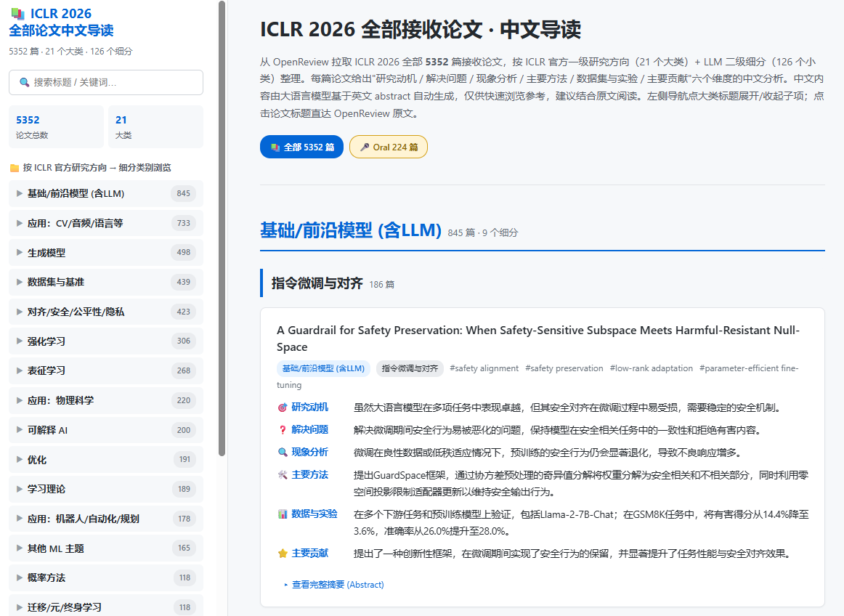Screen dimensions: 844x616
Task: Click the books logo icon beside ICLR 2026
Action: tap(17, 14)
